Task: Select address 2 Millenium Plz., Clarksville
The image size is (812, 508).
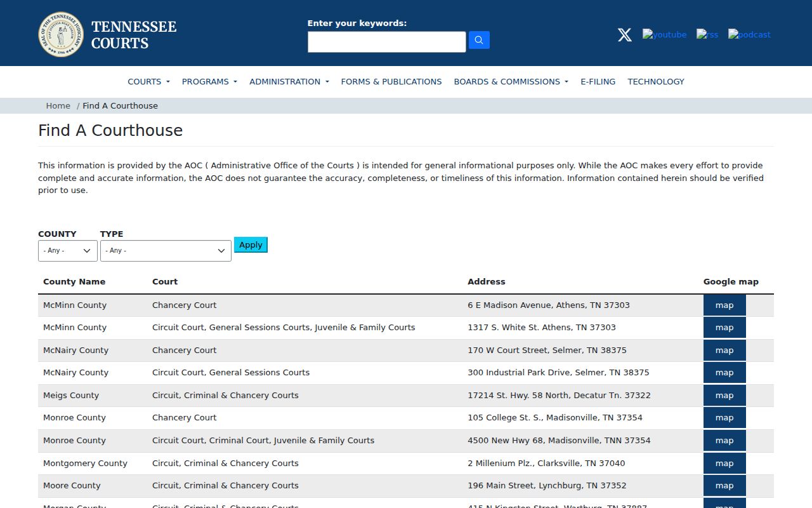Action: click(x=546, y=463)
